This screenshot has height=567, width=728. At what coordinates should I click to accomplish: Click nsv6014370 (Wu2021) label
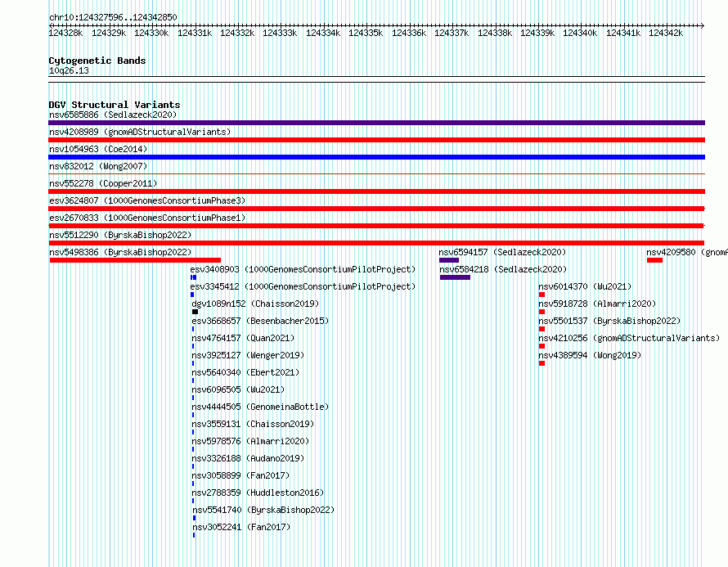(x=585, y=286)
